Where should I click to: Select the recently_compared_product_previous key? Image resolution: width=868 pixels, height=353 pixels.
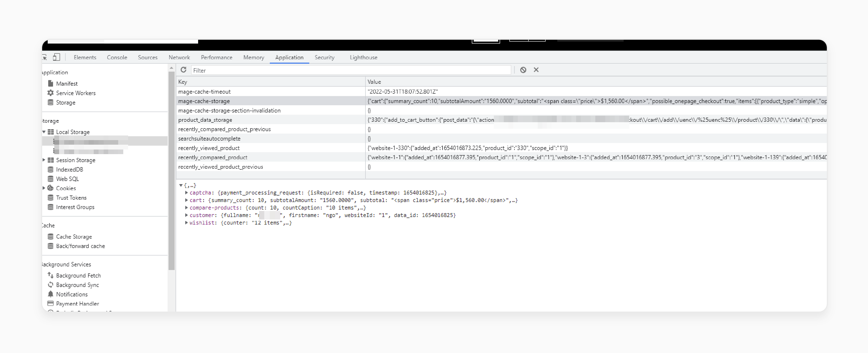224,129
